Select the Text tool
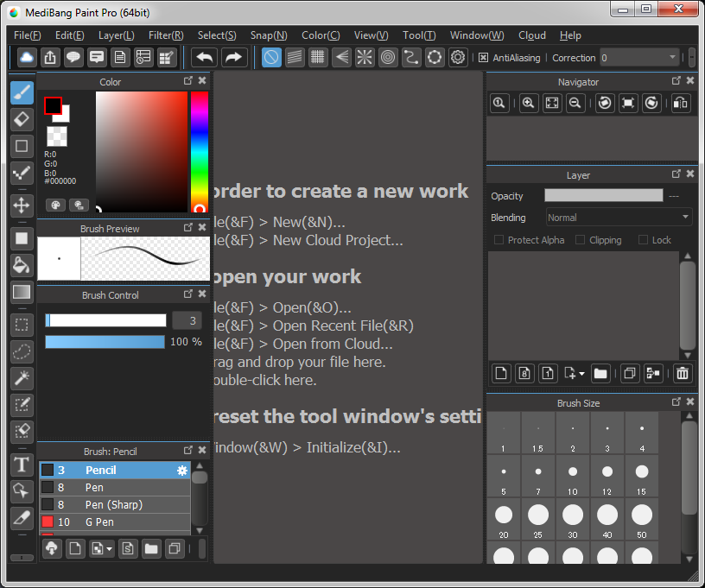 [21, 465]
